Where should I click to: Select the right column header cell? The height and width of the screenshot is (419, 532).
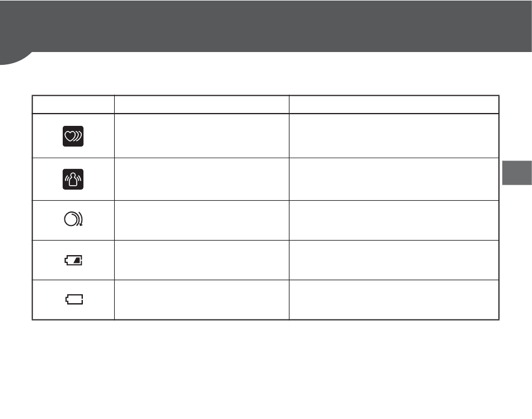coord(394,105)
